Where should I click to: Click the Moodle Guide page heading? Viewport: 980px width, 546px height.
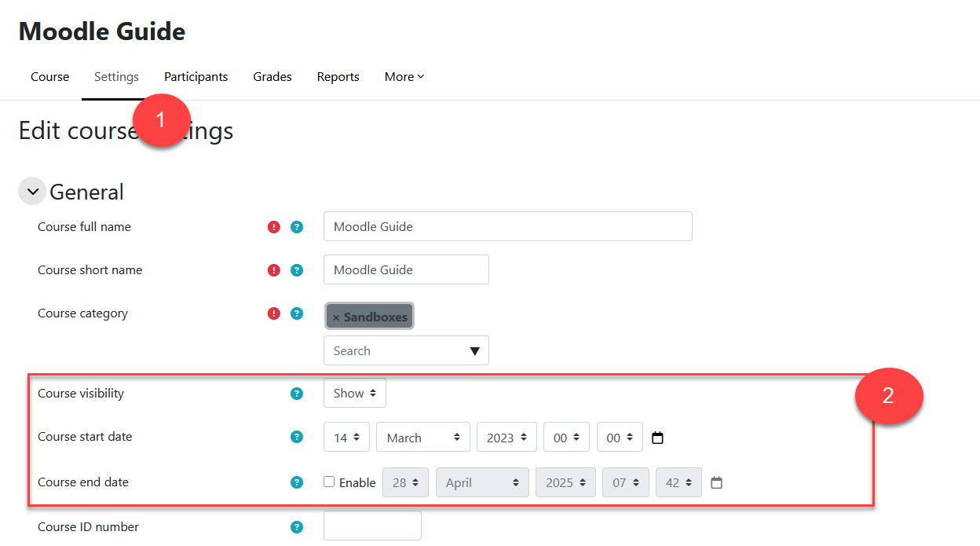(x=102, y=31)
